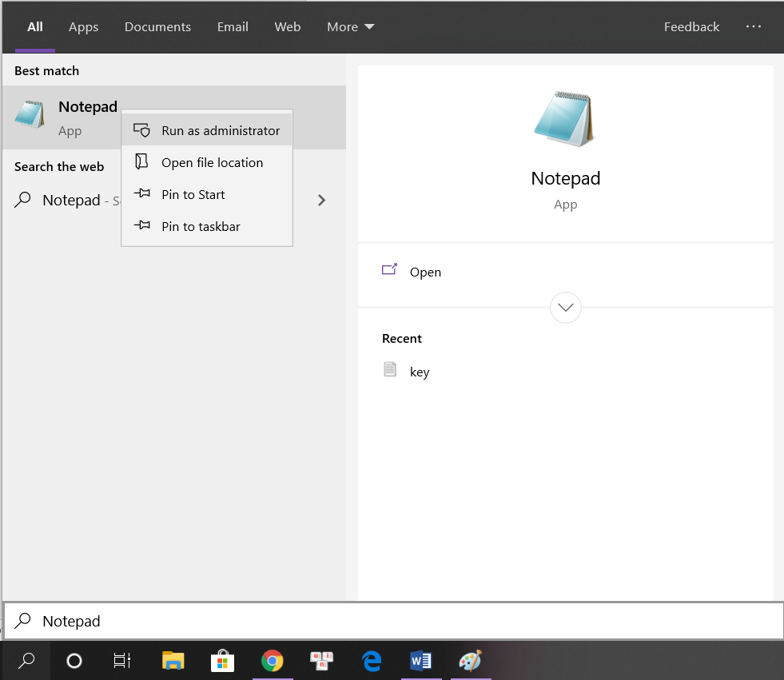The height and width of the screenshot is (680, 784).
Task: Open the Documents search tab
Action: point(157,27)
